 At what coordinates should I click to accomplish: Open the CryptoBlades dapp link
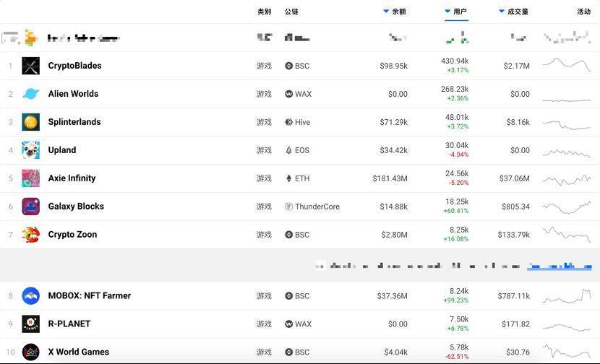(74, 66)
